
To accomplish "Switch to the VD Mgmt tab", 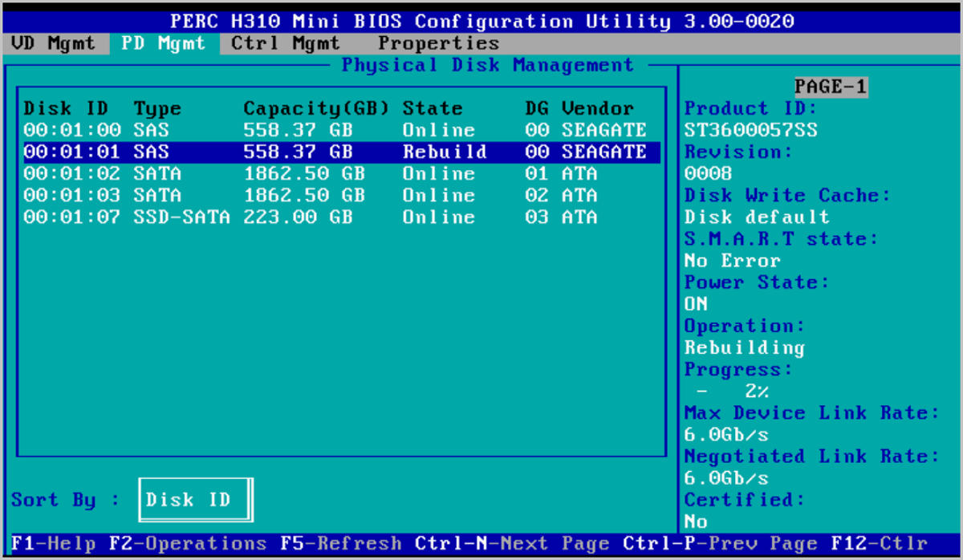I will [x=53, y=43].
